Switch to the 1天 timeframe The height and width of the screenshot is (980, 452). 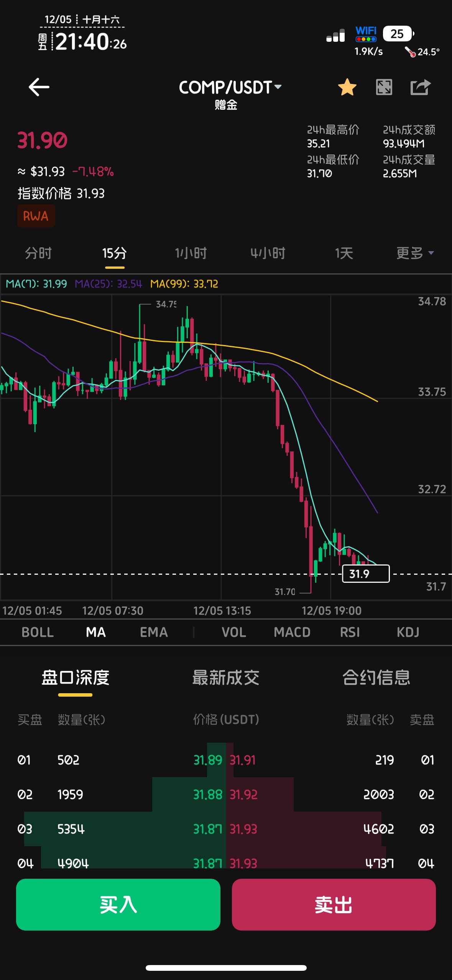[x=344, y=253]
